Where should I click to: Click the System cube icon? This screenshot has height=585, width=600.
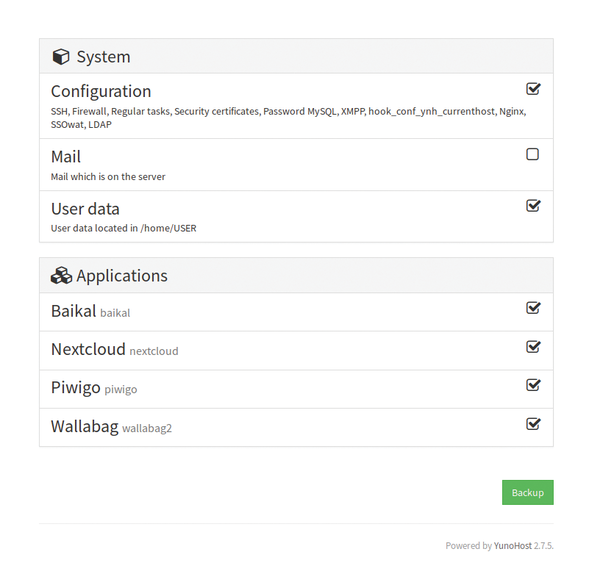tap(61, 57)
